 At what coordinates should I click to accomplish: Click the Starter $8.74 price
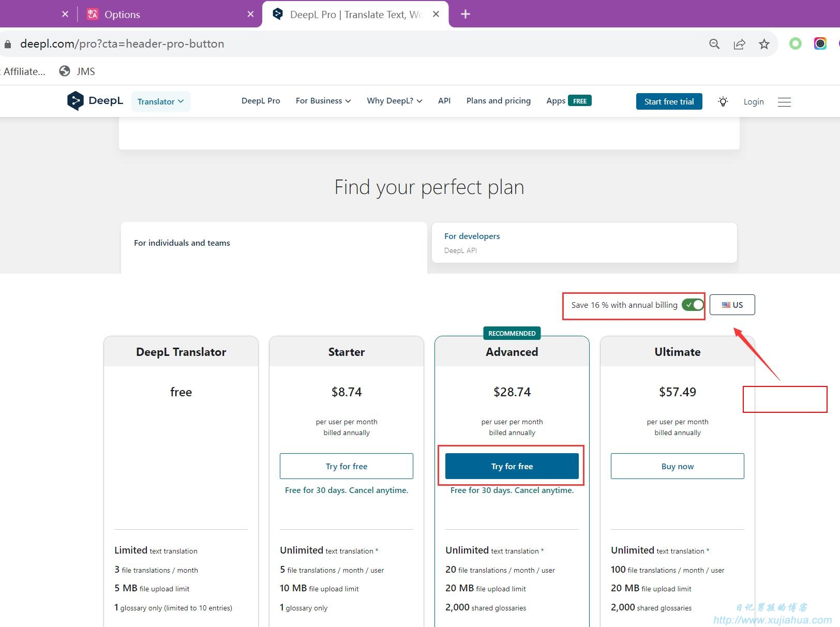point(347,392)
